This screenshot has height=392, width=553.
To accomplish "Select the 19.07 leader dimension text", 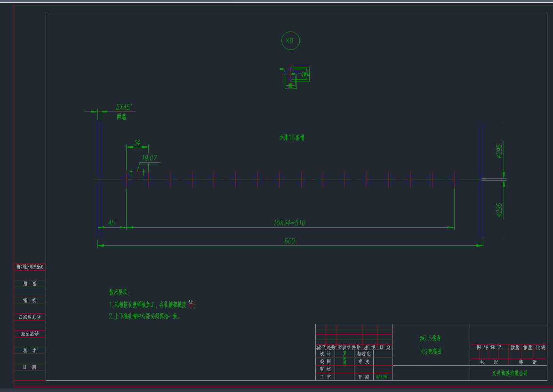I will coord(149,158).
